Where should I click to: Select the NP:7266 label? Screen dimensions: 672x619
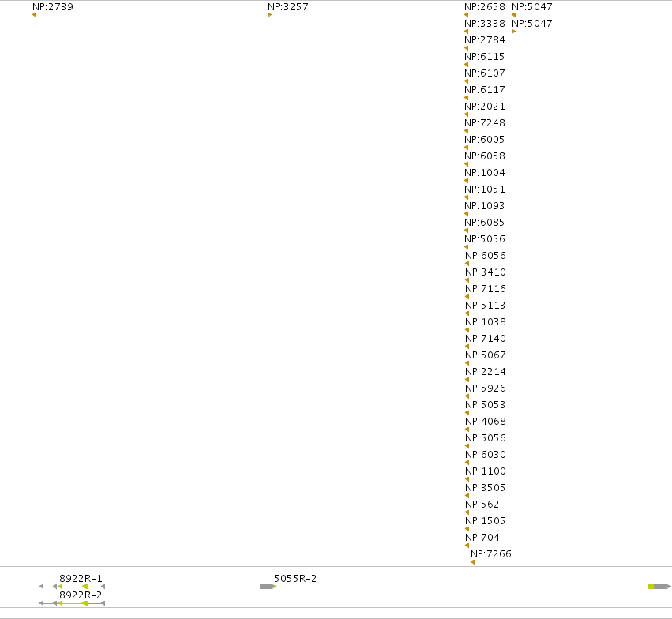(491, 554)
